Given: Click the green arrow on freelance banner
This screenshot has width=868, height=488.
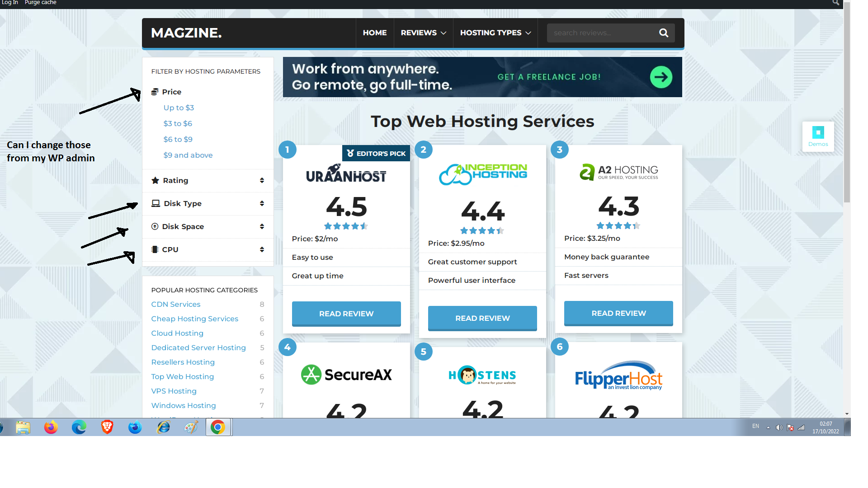Looking at the screenshot, I should pyautogui.click(x=661, y=77).
